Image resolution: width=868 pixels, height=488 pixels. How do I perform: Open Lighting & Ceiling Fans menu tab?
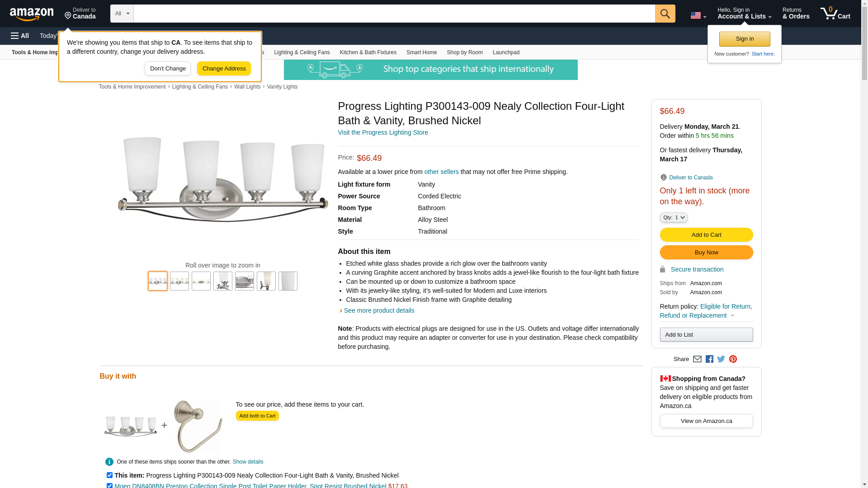[x=302, y=52]
